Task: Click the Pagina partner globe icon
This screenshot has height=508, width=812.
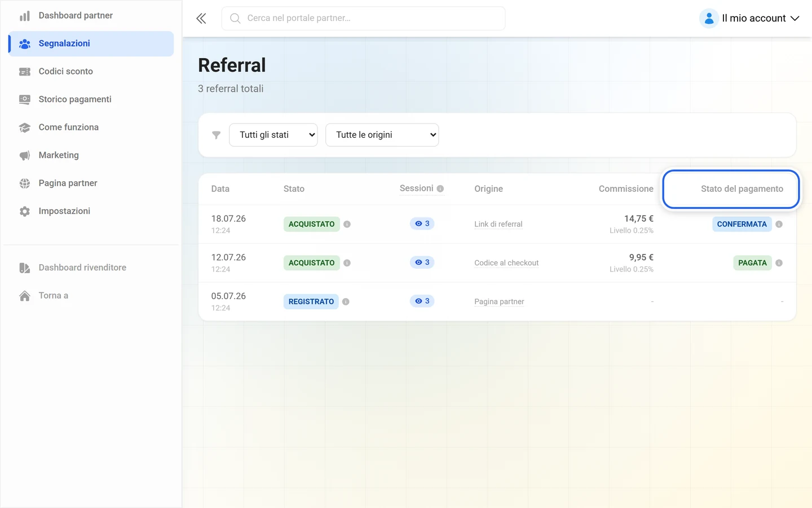Action: [x=25, y=183]
